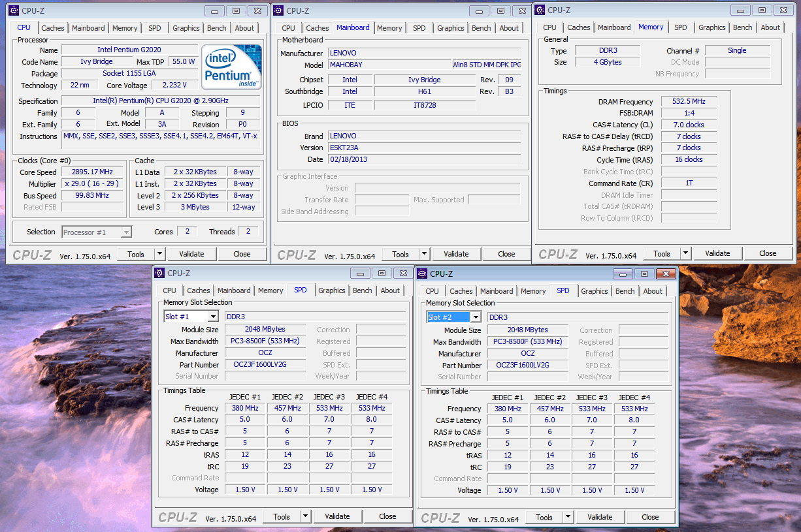Open Graphics tab in Slot #2 window

595,291
